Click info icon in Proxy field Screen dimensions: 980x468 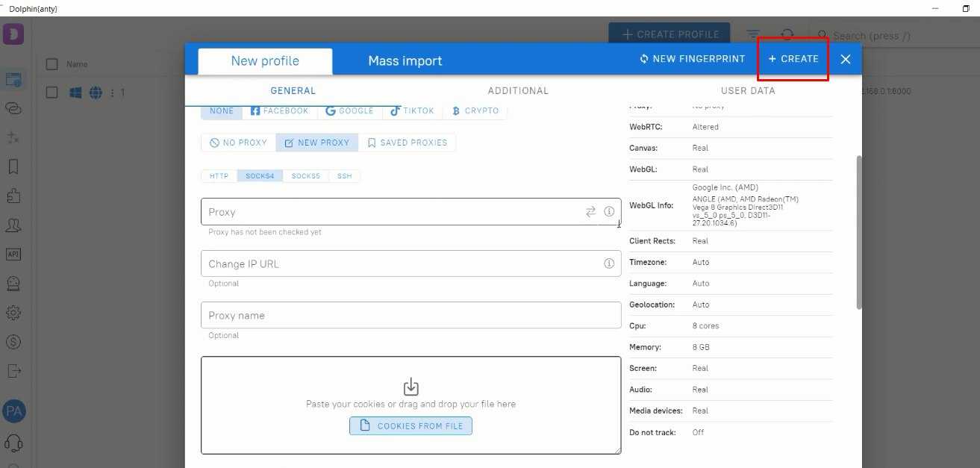609,212
